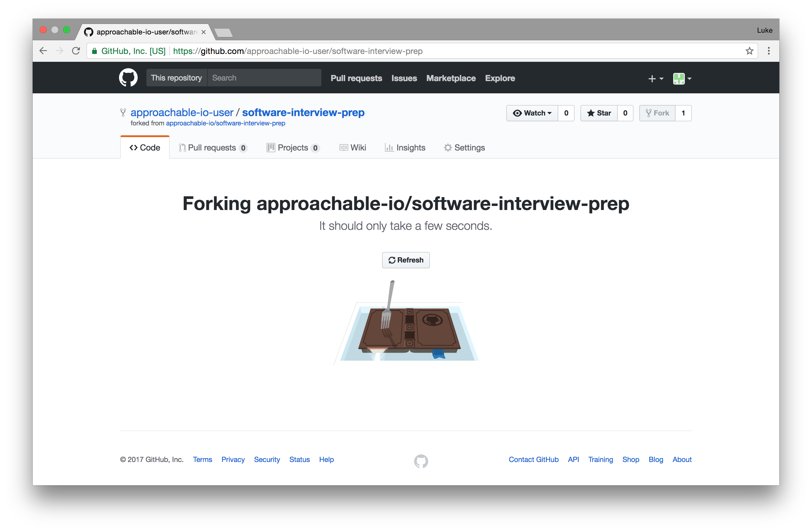
Task: Switch to the Wiki tab
Action: click(x=352, y=147)
